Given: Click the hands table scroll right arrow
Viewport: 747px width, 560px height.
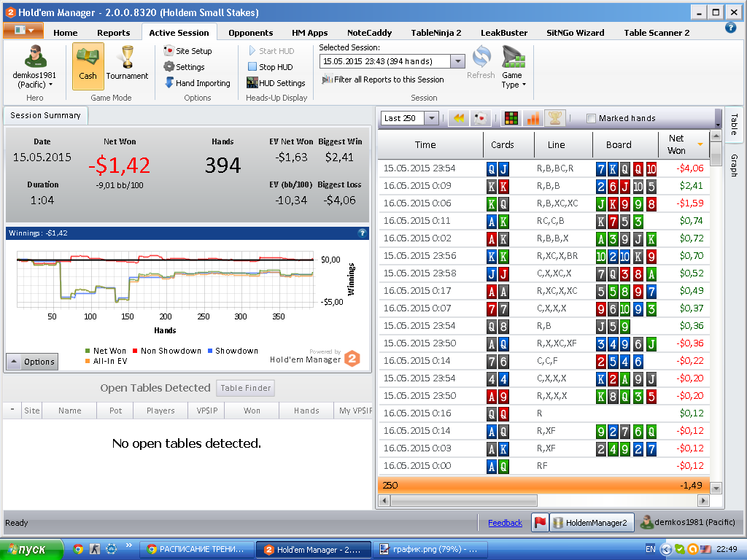Looking at the screenshot, I should coord(703,500).
